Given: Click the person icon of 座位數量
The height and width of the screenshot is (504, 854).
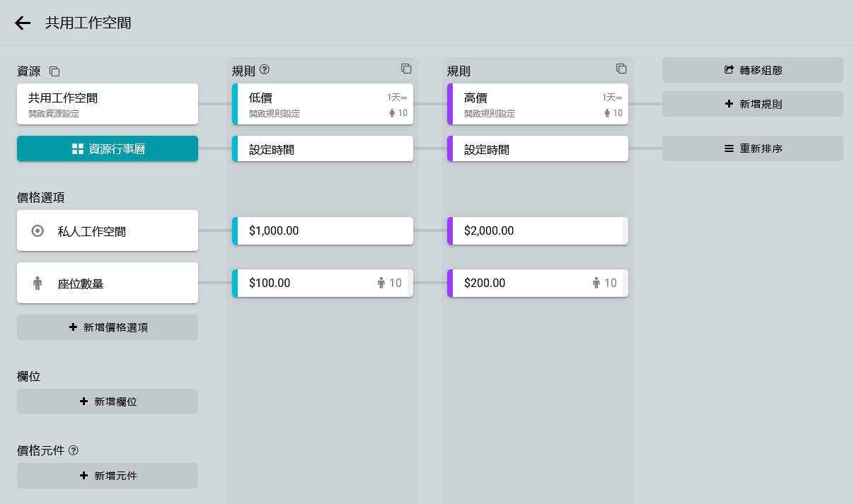Looking at the screenshot, I should click(x=38, y=283).
